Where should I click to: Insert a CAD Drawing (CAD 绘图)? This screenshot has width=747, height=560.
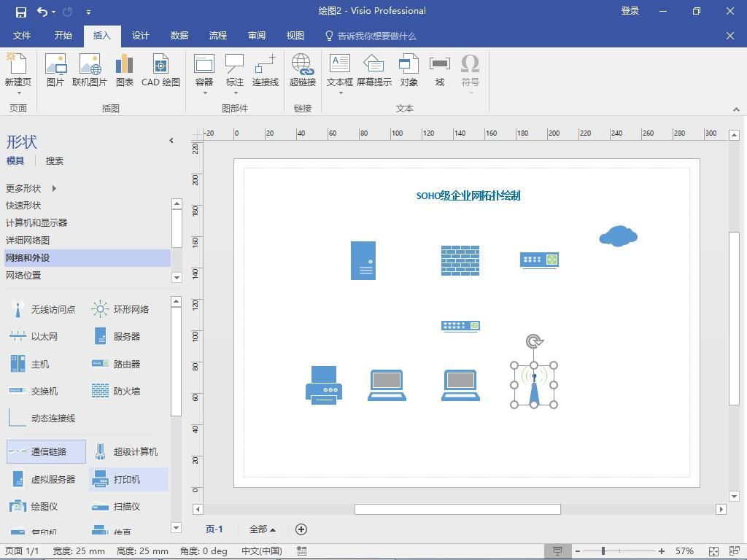click(x=160, y=71)
